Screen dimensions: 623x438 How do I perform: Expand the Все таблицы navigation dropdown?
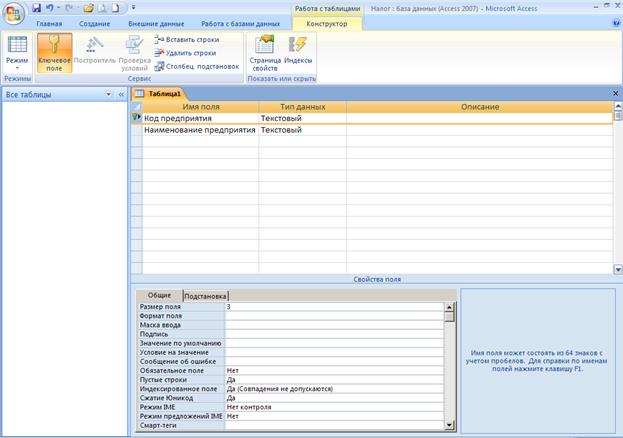108,94
